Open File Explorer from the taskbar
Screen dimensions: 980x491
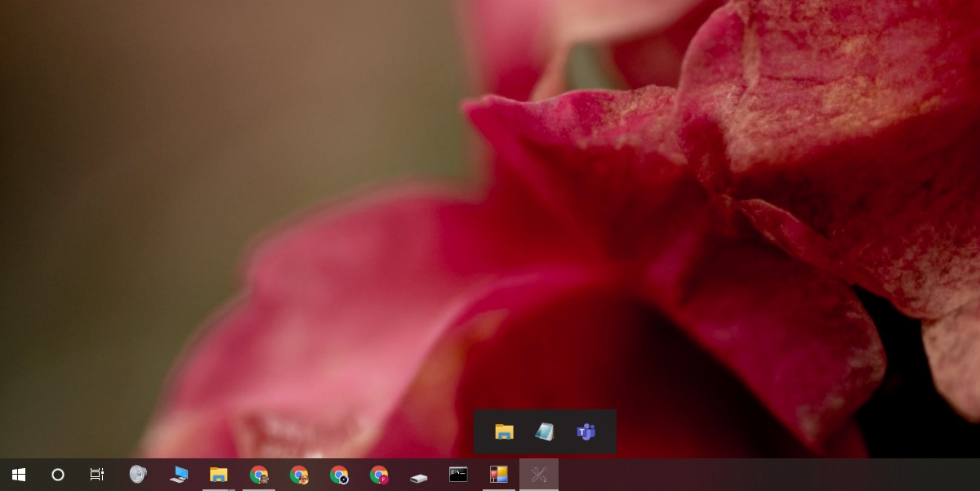point(218,475)
